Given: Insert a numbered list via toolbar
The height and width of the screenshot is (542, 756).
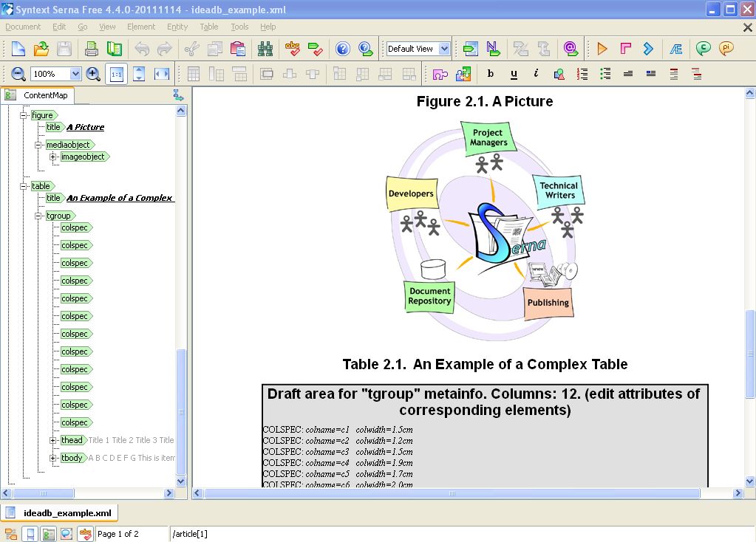Looking at the screenshot, I should 582,74.
